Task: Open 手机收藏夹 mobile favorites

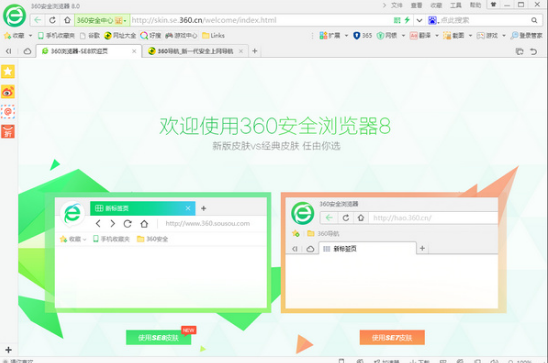Action: (56, 35)
